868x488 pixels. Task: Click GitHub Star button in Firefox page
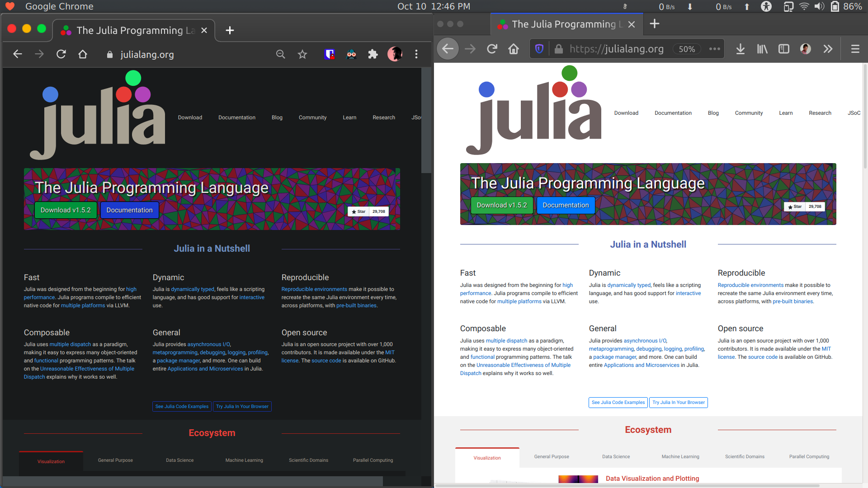coord(794,206)
